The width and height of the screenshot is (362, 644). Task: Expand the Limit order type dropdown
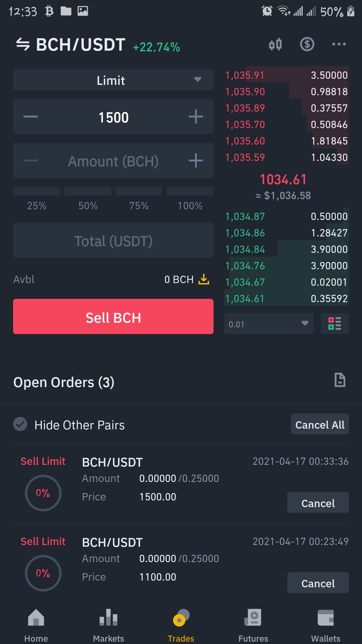113,80
